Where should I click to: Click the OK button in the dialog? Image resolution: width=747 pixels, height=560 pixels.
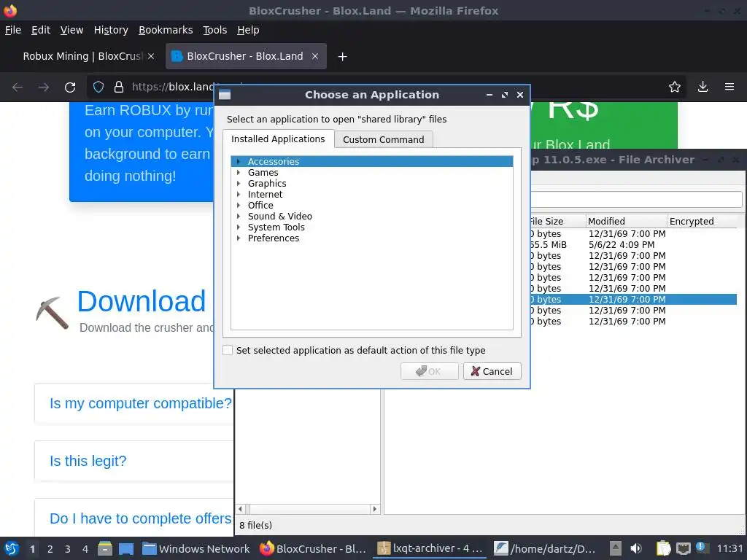pyautogui.click(x=429, y=371)
